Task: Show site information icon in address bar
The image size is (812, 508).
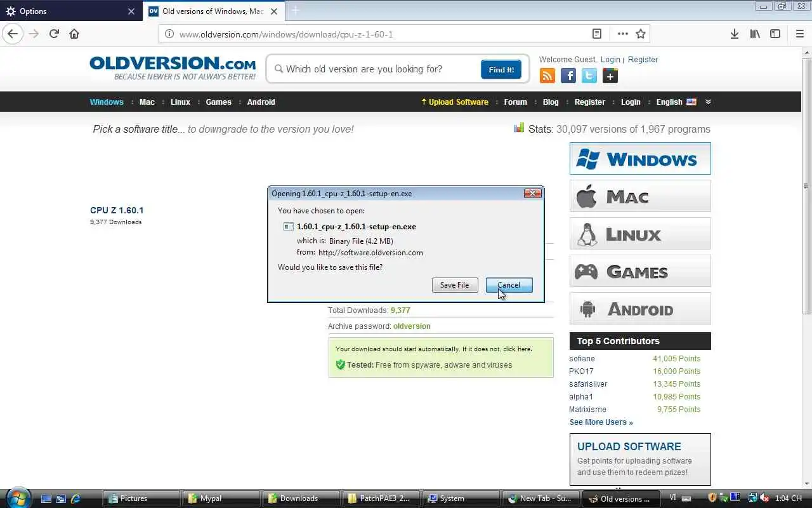Action: pos(169,34)
